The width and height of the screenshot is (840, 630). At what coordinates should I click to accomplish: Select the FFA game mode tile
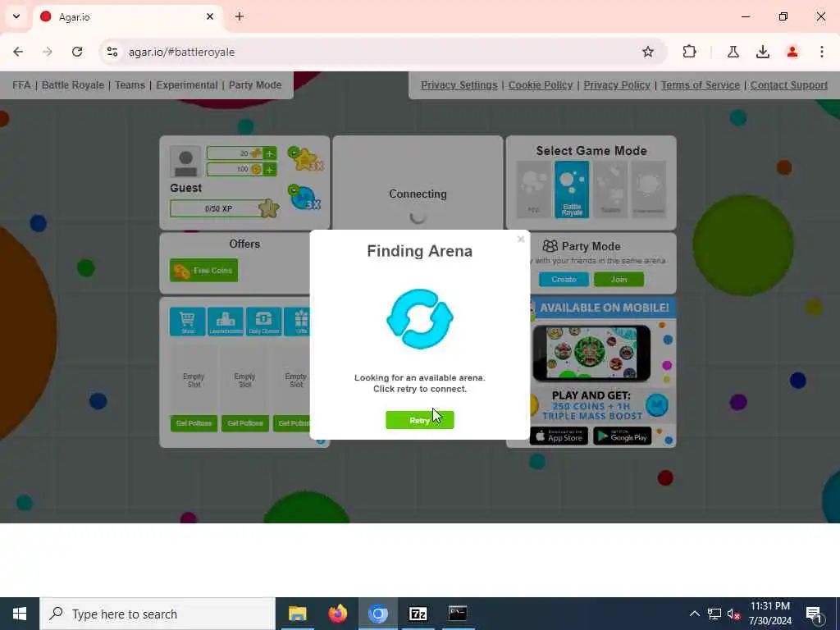tap(533, 189)
